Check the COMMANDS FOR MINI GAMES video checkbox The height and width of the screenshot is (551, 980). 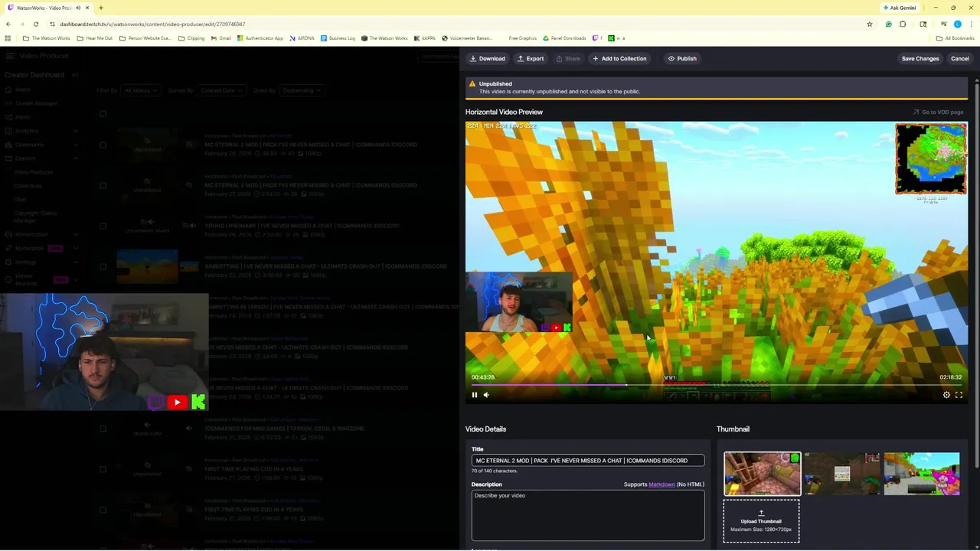coord(103,429)
